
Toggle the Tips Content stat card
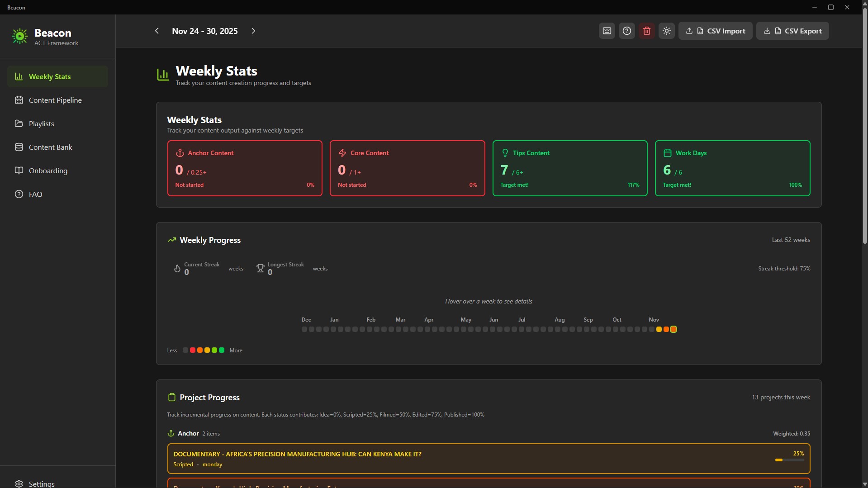pos(569,168)
